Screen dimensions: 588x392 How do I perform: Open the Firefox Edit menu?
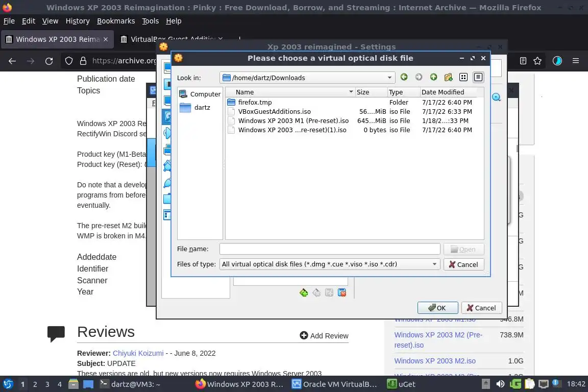(29, 21)
